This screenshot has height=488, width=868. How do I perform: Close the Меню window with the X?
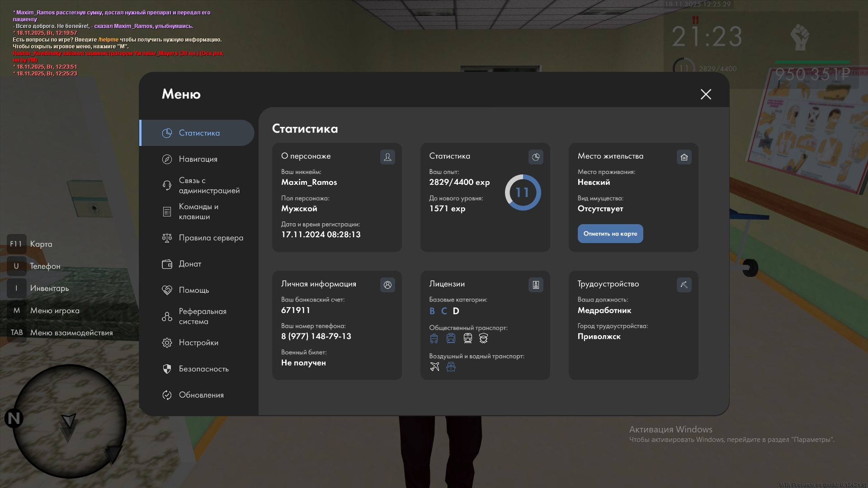click(x=706, y=94)
